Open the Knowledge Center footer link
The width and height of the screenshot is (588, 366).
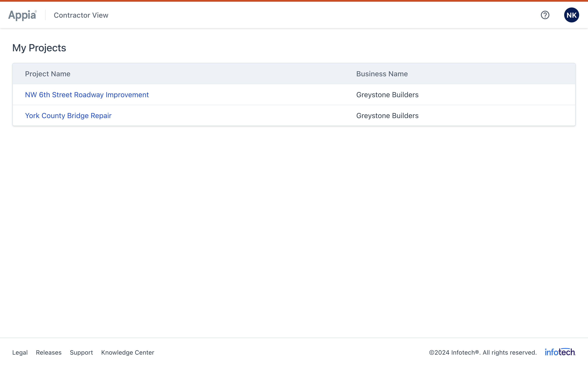[128, 352]
